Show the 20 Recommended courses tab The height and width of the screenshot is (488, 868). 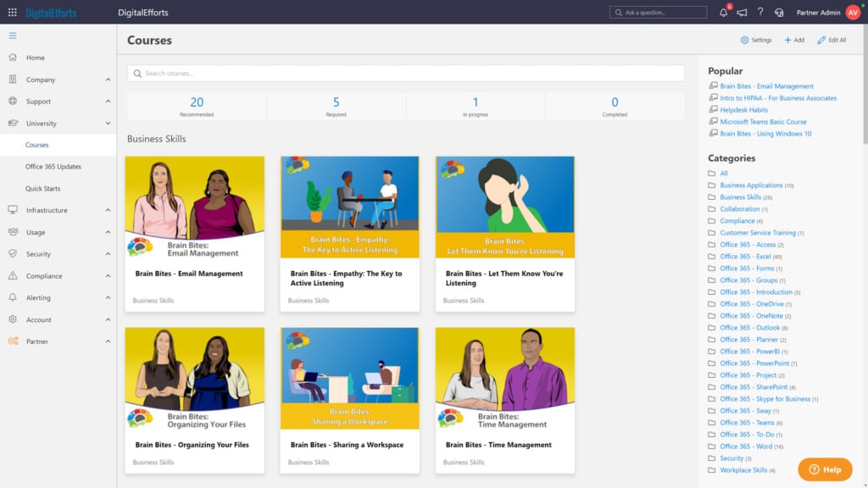(x=197, y=106)
